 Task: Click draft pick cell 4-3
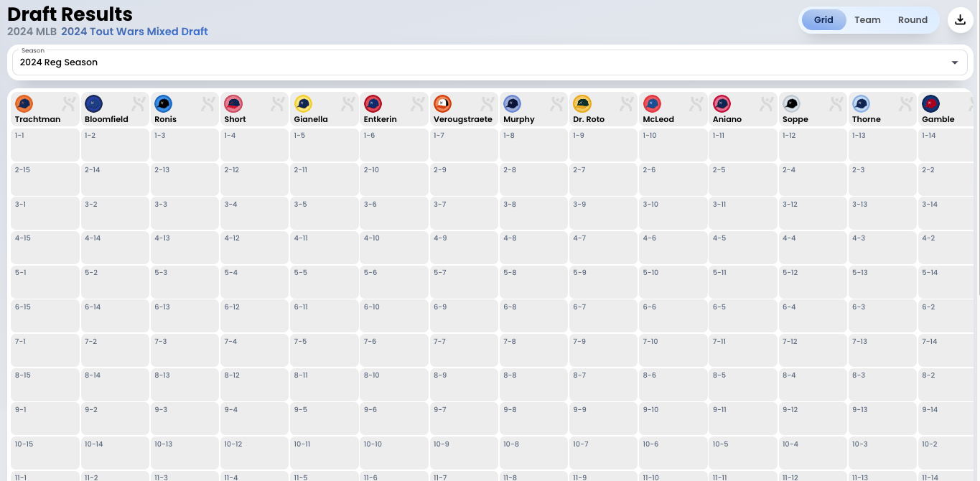pyautogui.click(x=882, y=247)
